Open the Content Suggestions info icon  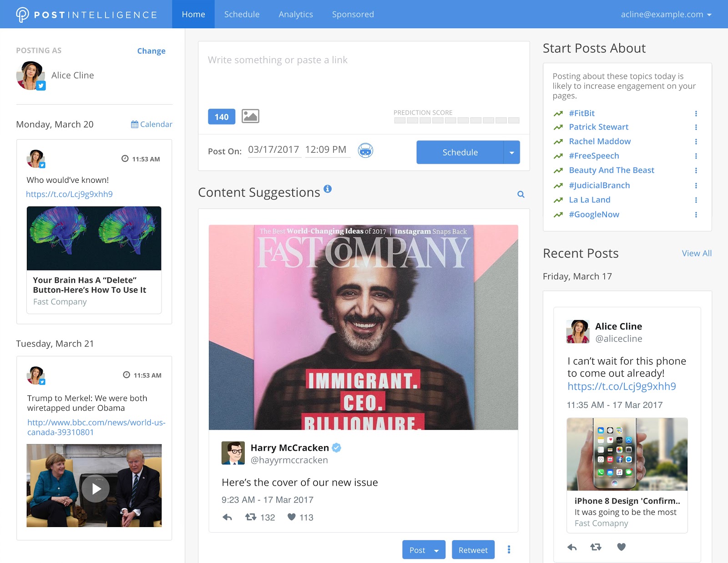328,189
